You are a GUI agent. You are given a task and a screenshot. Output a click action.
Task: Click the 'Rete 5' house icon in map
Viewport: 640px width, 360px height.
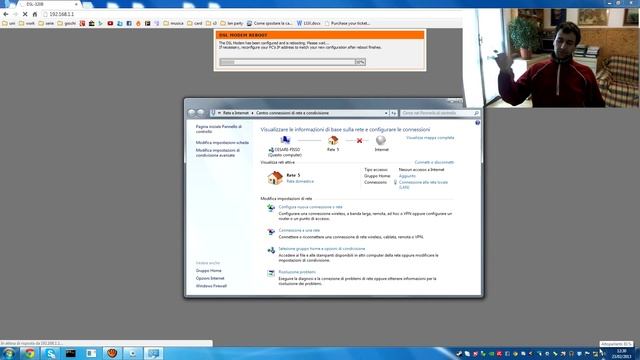(333, 140)
